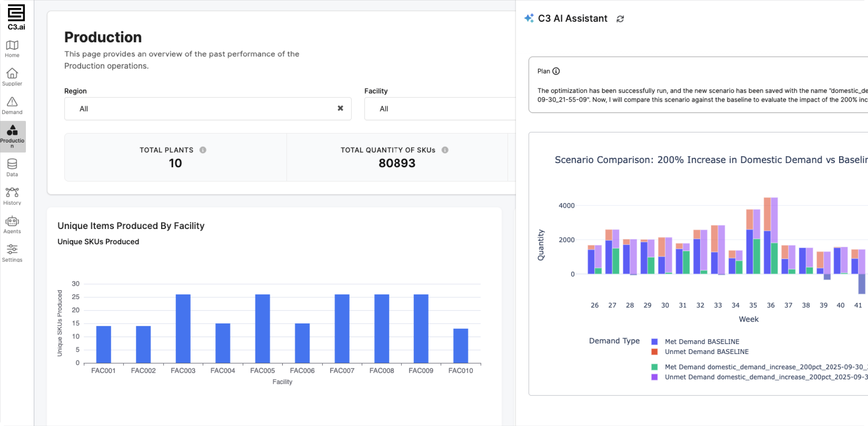Click the FAC003 bar in chart
868x426 pixels.
point(183,328)
